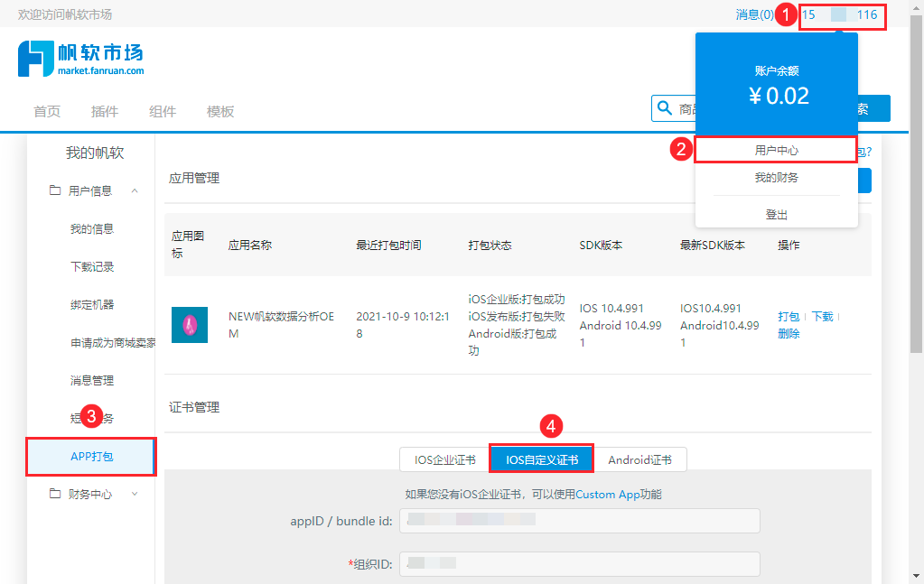Click the search magnifier icon
The image size is (924, 584).
[x=665, y=108]
